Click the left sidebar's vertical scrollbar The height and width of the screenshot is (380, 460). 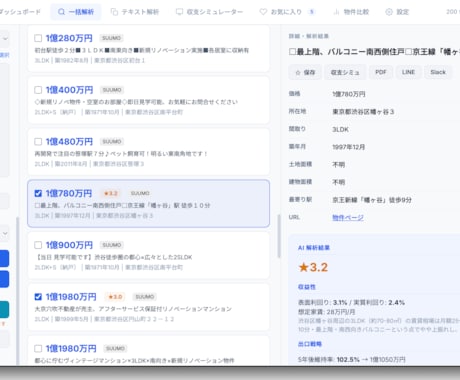[x=18, y=291]
